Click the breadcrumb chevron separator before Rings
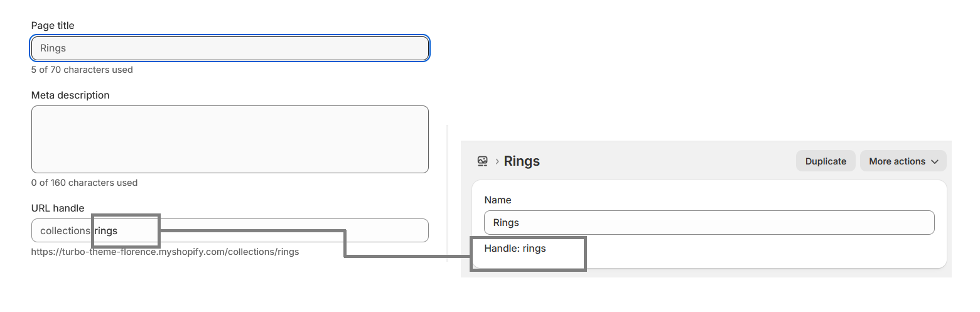This screenshot has height=312, width=980. coord(497,161)
